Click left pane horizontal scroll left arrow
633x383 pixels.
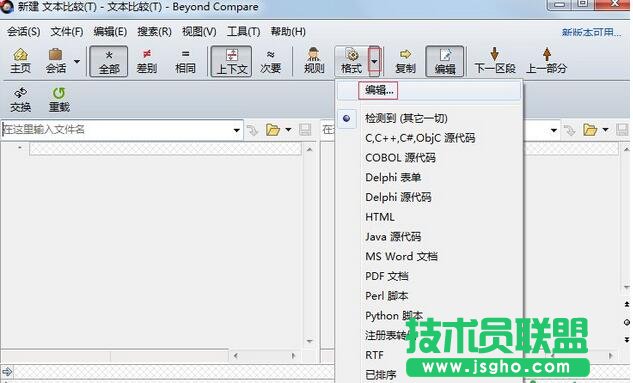coord(236,356)
